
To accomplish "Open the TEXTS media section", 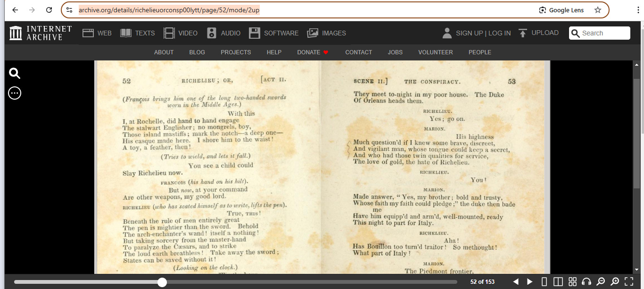I will point(138,33).
